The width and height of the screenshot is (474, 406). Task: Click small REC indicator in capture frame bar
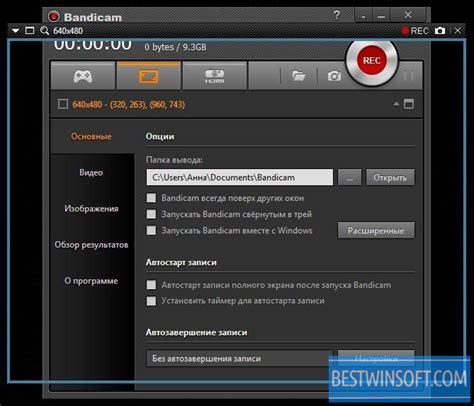(415, 31)
